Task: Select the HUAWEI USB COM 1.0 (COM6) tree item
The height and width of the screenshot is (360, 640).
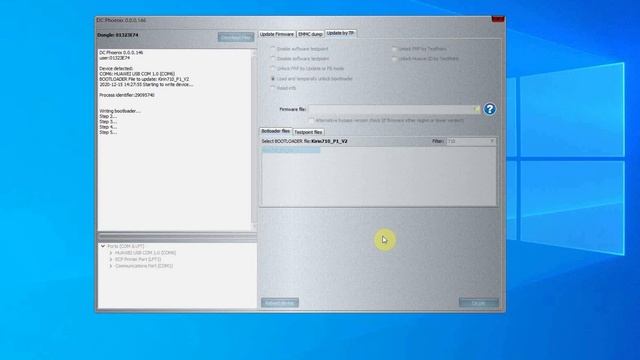Action: tap(145, 253)
